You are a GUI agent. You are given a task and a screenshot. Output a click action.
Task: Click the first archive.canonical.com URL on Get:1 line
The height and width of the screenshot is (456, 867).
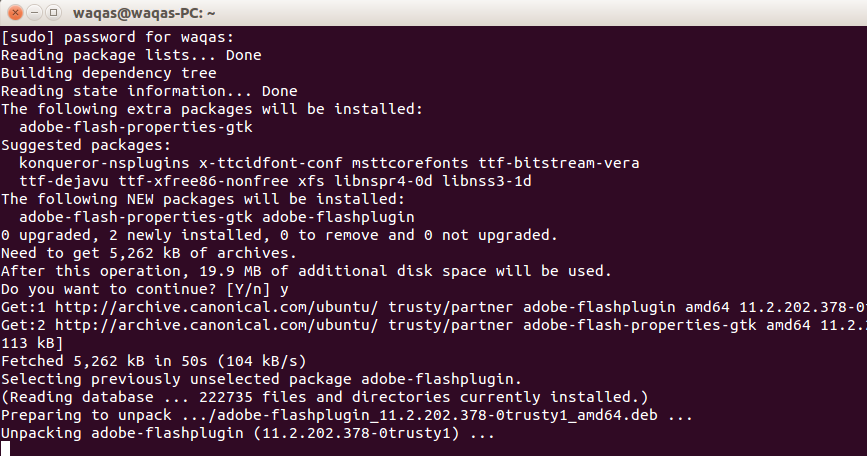(216, 307)
